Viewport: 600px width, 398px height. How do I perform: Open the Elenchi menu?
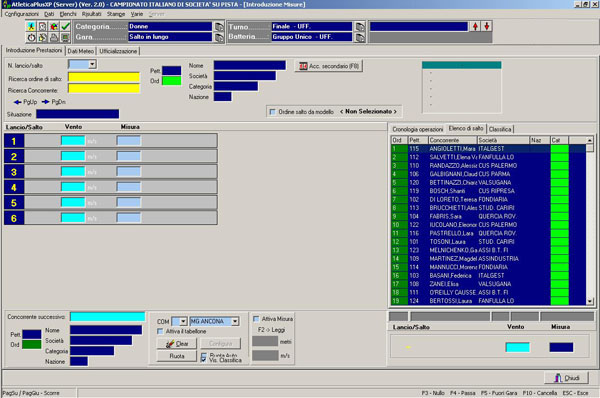pos(68,14)
